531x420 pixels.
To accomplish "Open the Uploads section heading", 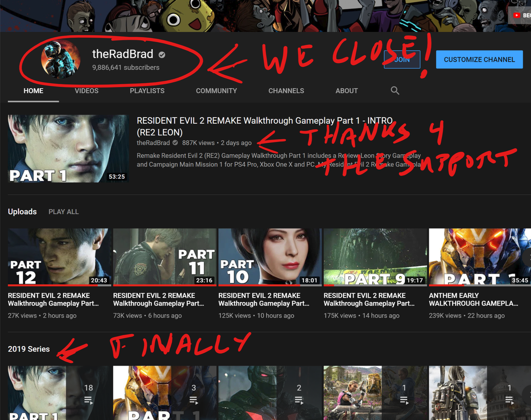I will coord(22,212).
